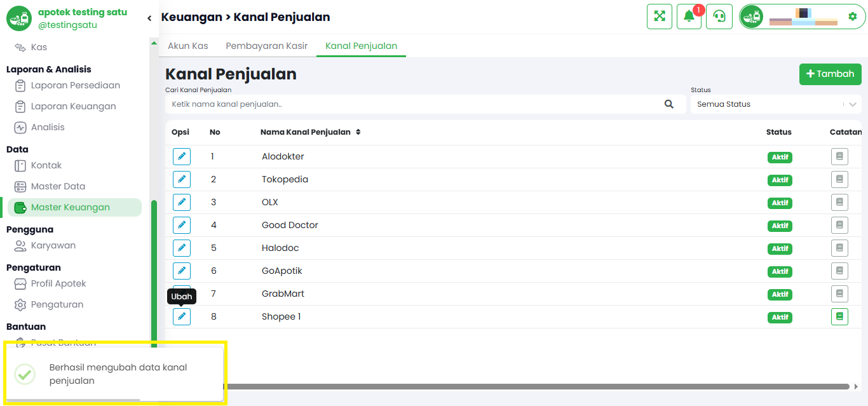868x406 pixels.
Task: Open Laporan Keuangan in the sidebar
Action: 74,106
